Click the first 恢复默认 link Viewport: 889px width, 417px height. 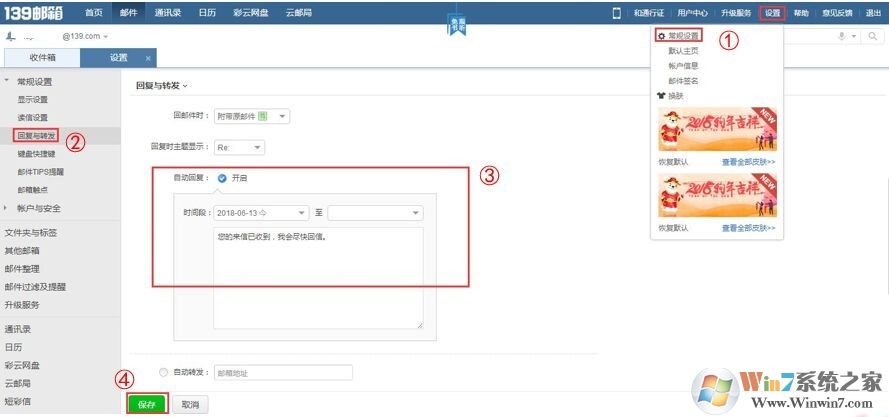click(x=673, y=162)
